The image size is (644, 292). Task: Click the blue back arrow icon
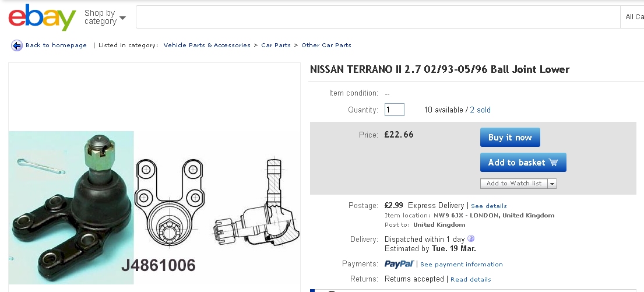pyautogui.click(x=16, y=45)
